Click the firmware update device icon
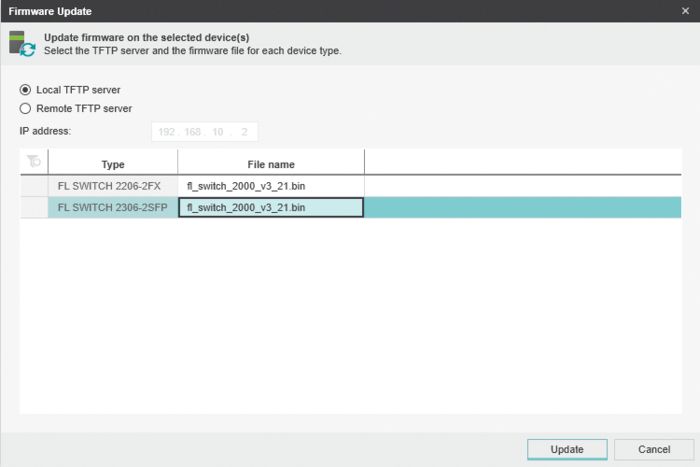Image resolution: width=700 pixels, height=467 pixels. point(22,44)
